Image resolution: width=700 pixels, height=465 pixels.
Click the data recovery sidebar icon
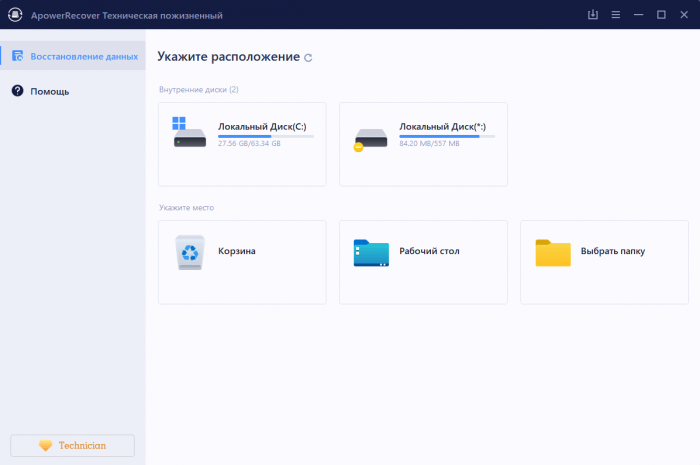[17, 56]
